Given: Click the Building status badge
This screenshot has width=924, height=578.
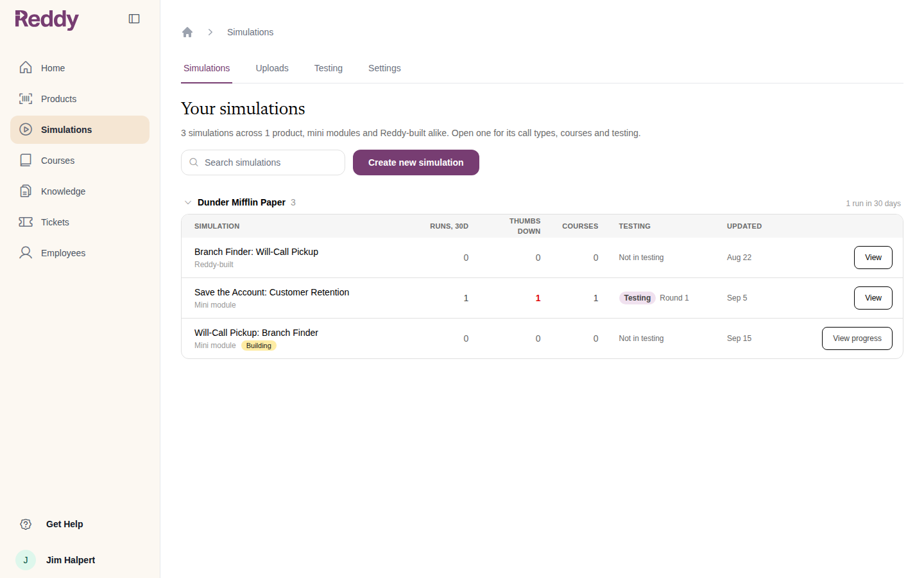Looking at the screenshot, I should [259, 346].
